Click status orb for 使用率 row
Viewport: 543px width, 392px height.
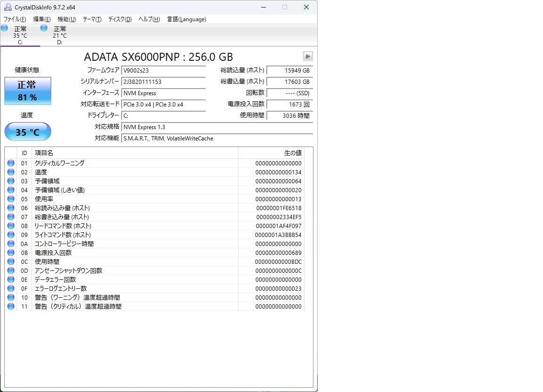11,199
